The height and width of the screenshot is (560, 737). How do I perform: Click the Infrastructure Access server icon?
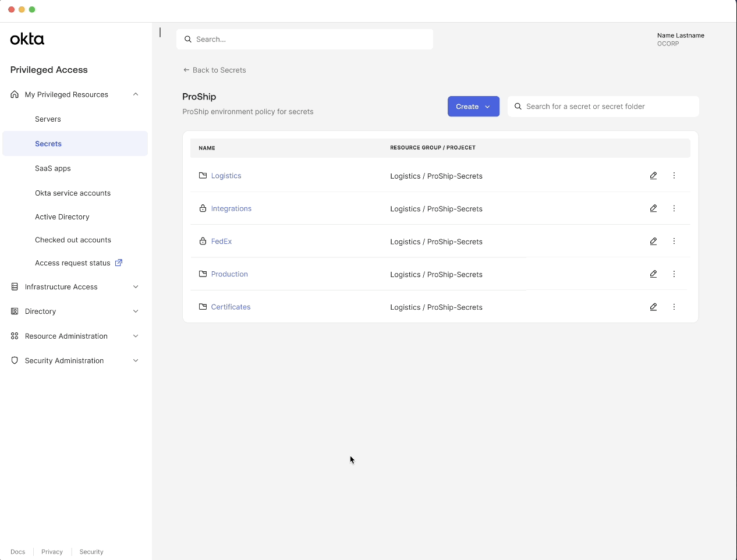(15, 287)
